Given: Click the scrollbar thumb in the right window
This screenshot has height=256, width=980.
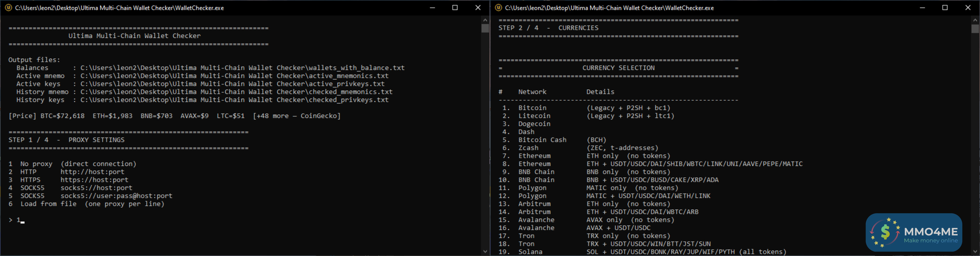Looking at the screenshot, I should (975, 29).
